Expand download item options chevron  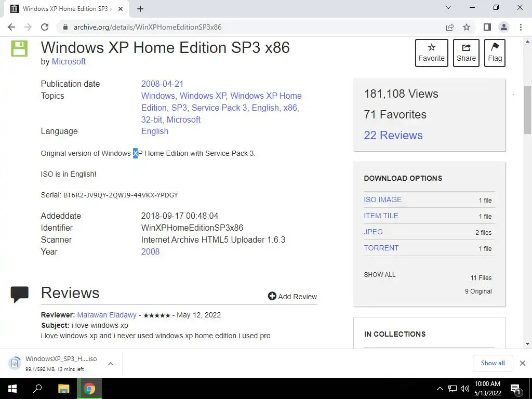tap(111, 364)
